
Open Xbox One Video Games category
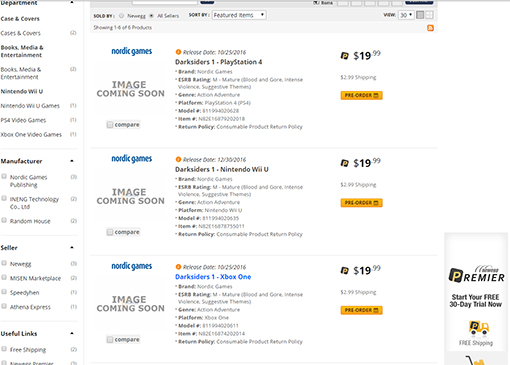(31, 134)
